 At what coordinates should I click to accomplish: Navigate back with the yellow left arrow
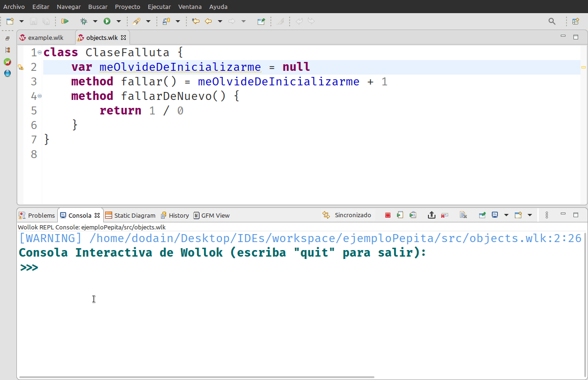pos(208,21)
